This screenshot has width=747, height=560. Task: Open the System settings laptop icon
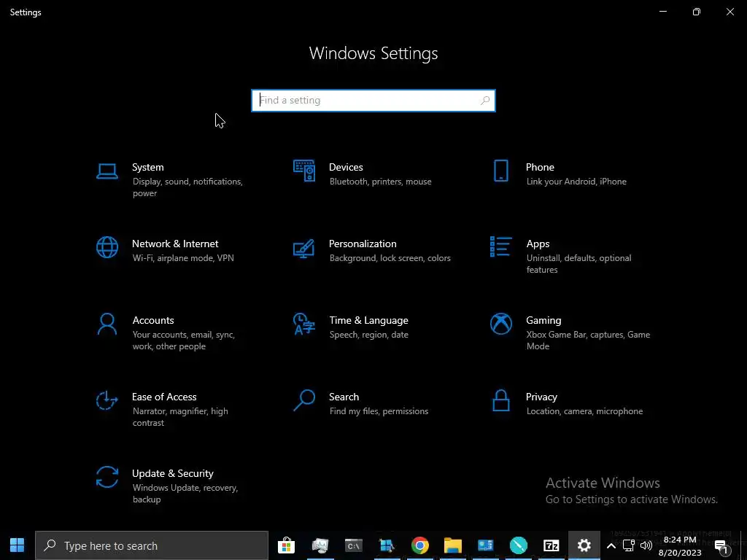pos(107,171)
